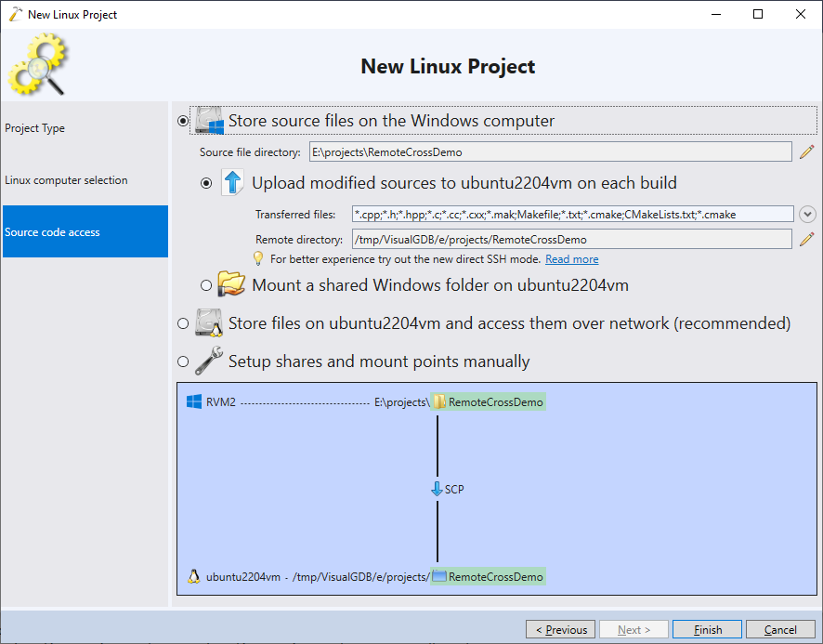Click the blue remote RemoteCrossDemo folder icon
Screen dimensions: 823x644
pyautogui.click(x=438, y=576)
